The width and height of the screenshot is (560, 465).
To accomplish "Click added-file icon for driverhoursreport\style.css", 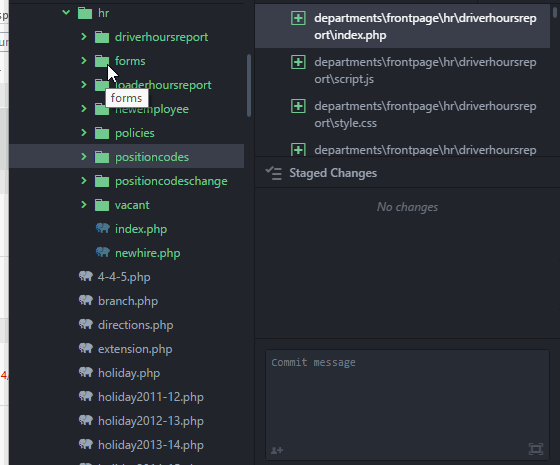I will point(298,106).
